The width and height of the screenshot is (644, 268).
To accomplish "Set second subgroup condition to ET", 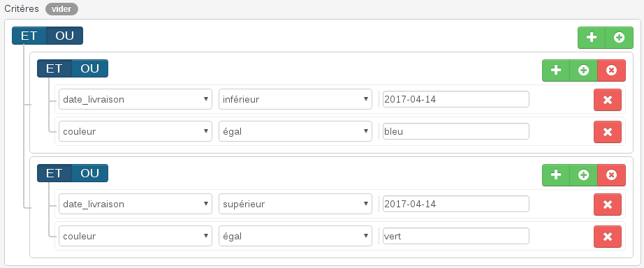I will coord(54,173).
